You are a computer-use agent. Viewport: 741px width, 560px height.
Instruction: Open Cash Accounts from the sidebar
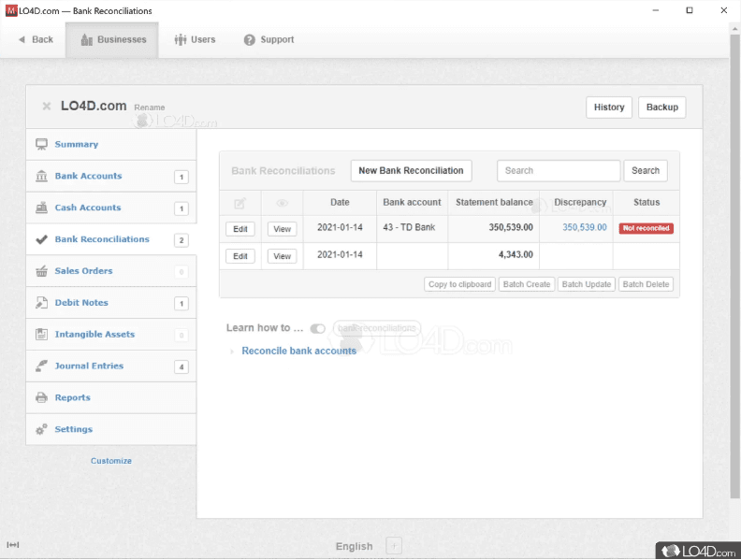coord(111,208)
